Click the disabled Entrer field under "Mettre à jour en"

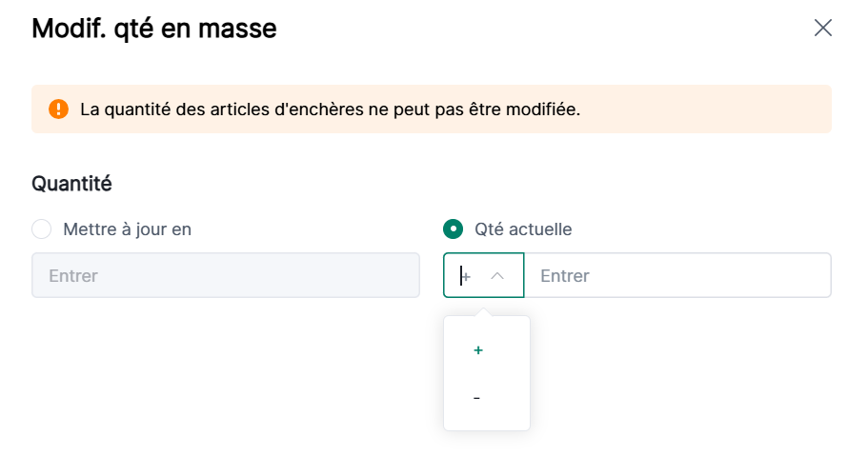coord(226,276)
